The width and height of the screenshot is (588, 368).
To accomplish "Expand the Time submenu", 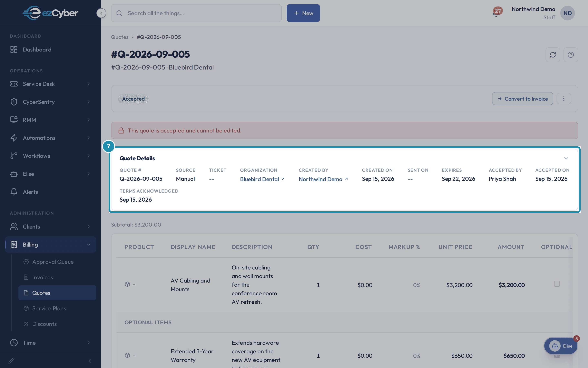I will coord(88,343).
